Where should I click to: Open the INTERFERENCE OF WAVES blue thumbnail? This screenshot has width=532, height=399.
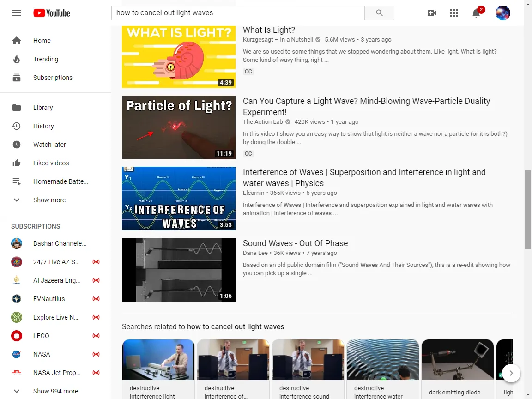click(178, 199)
